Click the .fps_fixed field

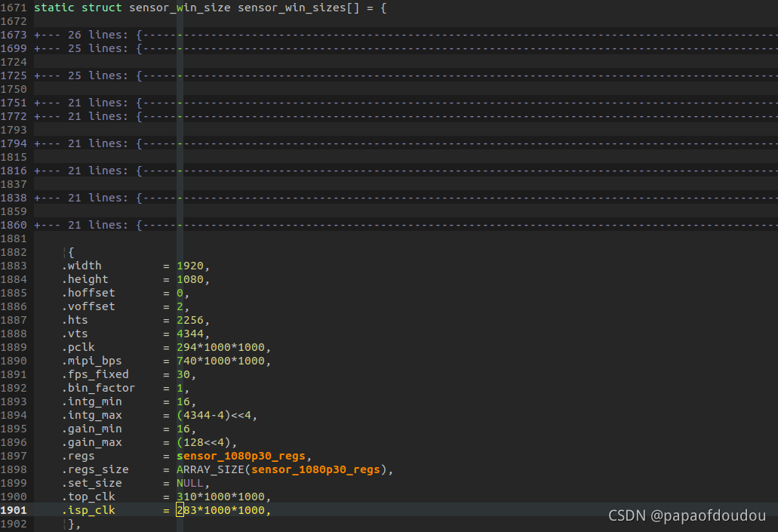click(x=95, y=374)
